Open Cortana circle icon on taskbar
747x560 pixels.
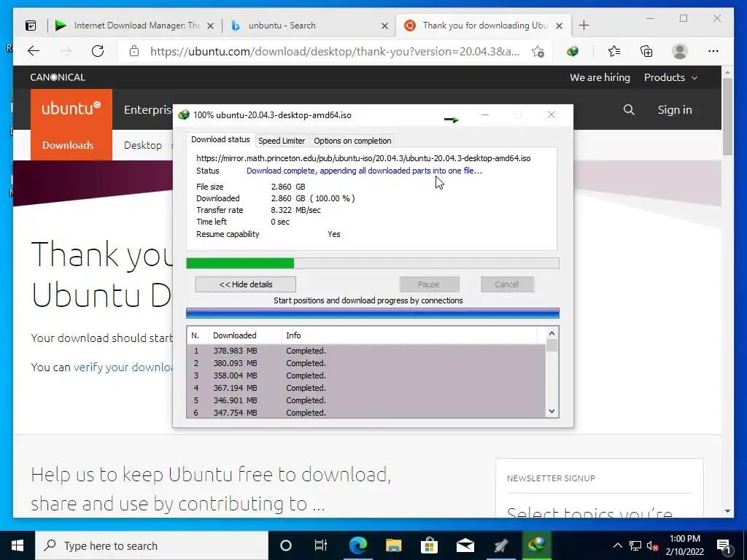(x=286, y=545)
